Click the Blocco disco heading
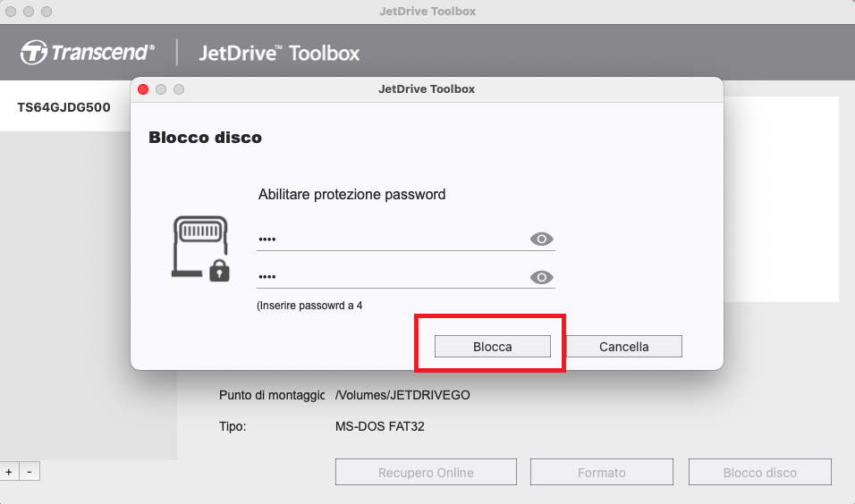 (x=205, y=138)
